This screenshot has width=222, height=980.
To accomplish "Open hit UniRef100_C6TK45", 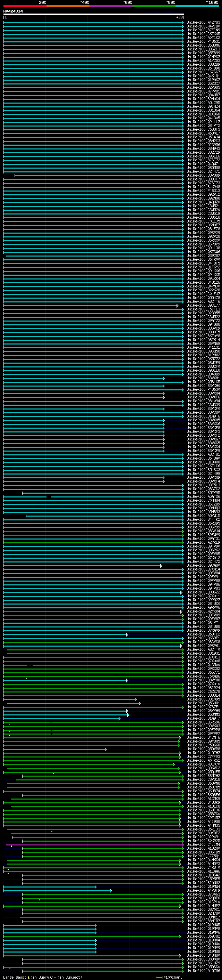I will point(203,34).
